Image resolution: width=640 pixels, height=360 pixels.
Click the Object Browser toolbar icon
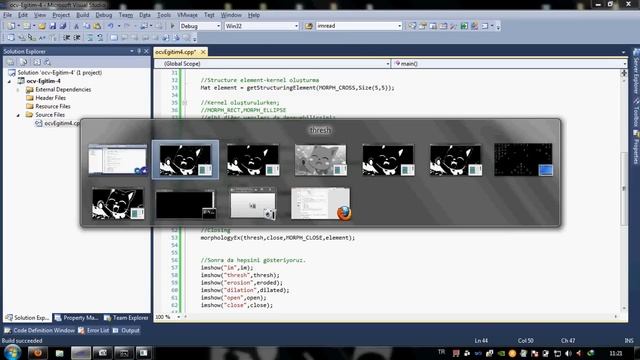click(x=443, y=26)
